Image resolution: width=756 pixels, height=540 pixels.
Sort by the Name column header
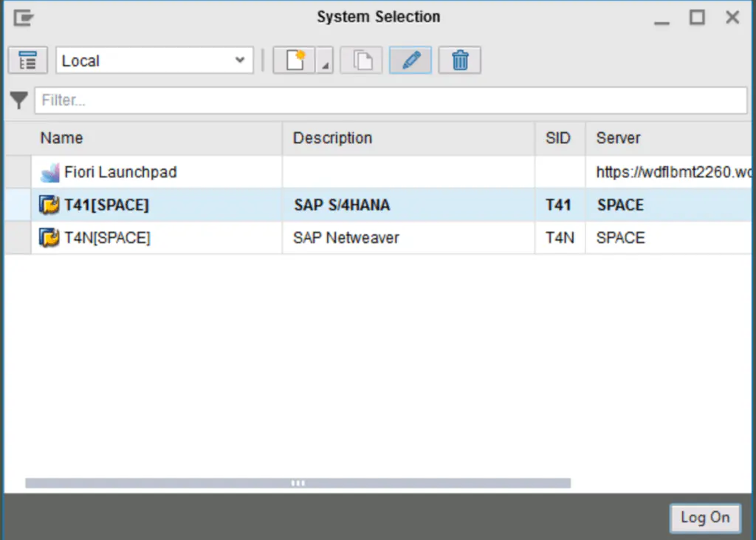157,138
